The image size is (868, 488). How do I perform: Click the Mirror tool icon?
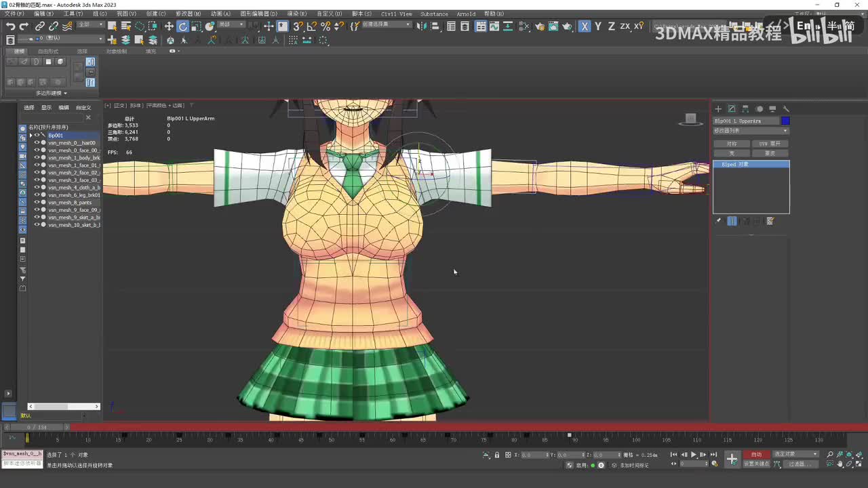pyautogui.click(x=421, y=26)
